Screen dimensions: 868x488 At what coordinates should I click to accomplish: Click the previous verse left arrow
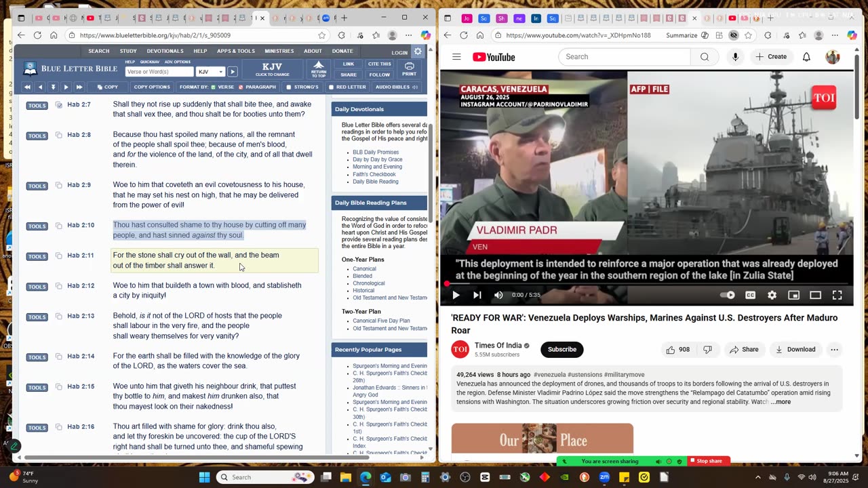(40, 87)
